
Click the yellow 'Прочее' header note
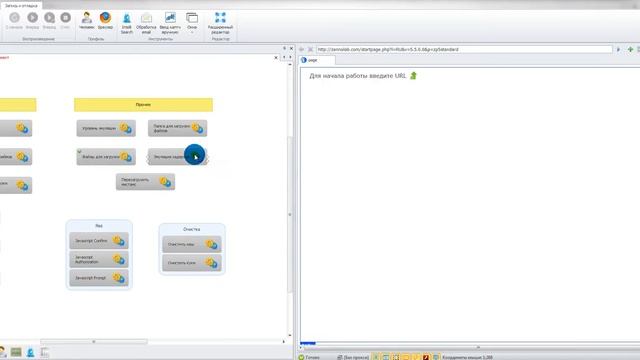(x=143, y=104)
